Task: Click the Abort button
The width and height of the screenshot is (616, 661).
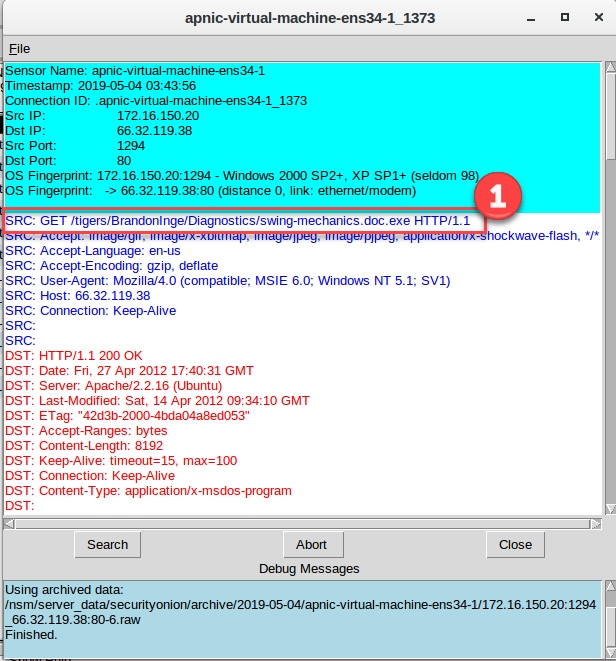Action: [x=313, y=545]
